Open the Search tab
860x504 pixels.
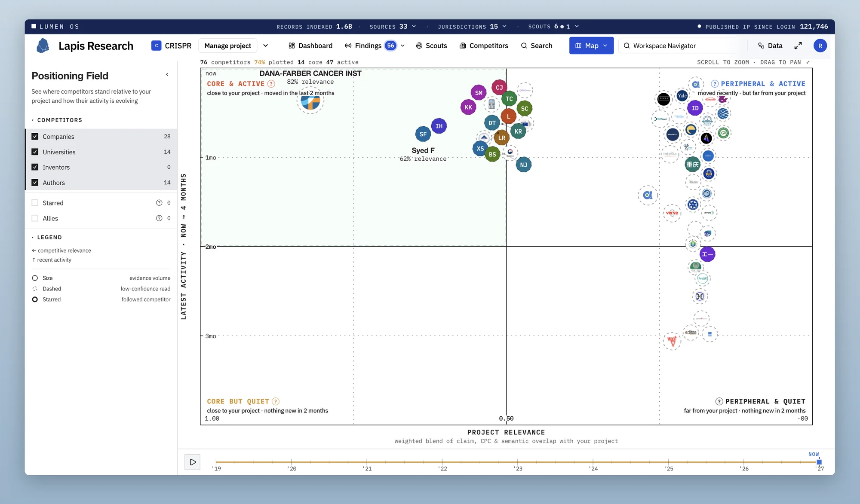pos(536,46)
